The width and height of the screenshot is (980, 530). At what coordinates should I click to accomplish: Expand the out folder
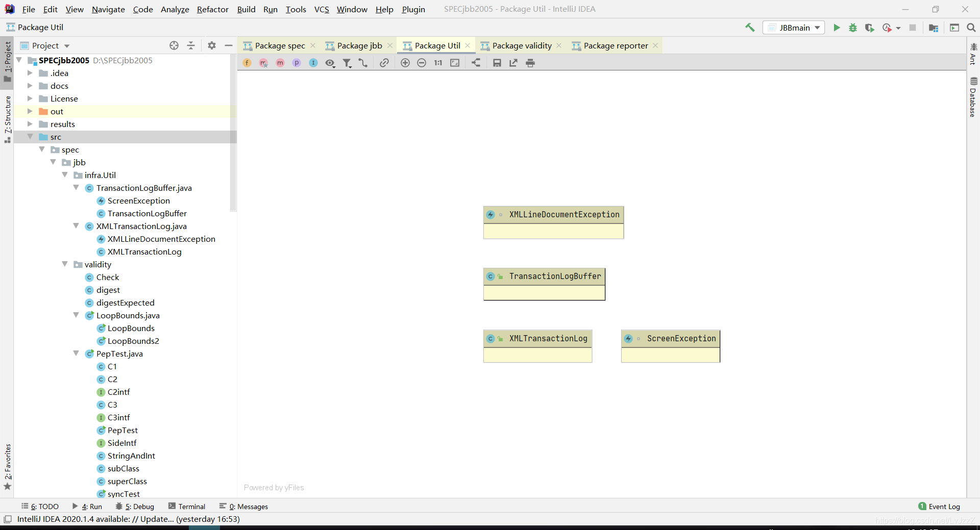[30, 111]
